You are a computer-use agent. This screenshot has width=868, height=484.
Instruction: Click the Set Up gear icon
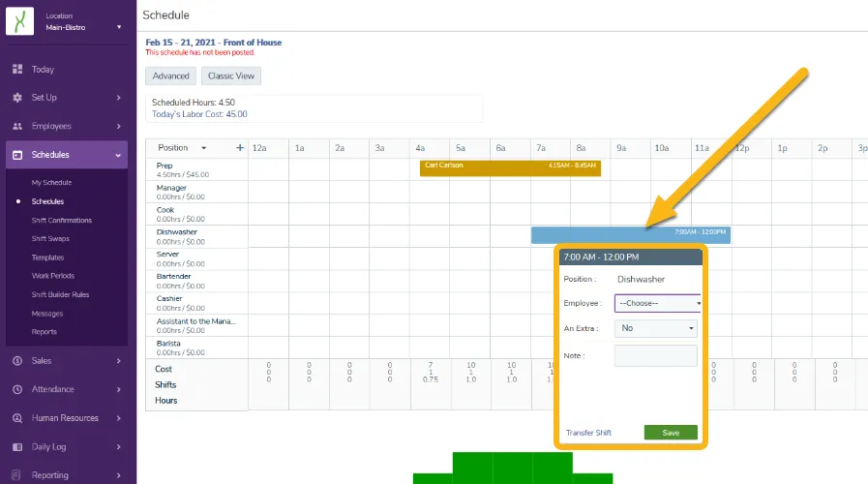tap(17, 98)
